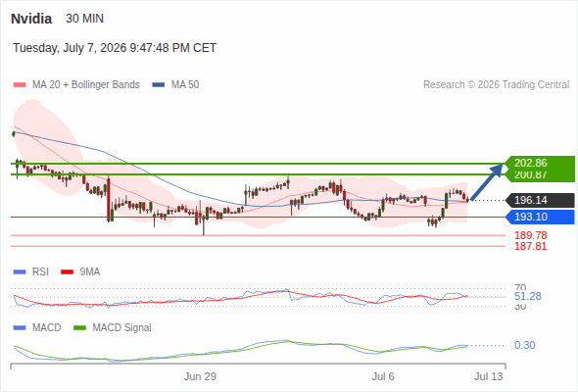Image resolution: width=578 pixels, height=392 pixels.
Task: Click the MACD Signal green legend marker
Action: [79, 328]
